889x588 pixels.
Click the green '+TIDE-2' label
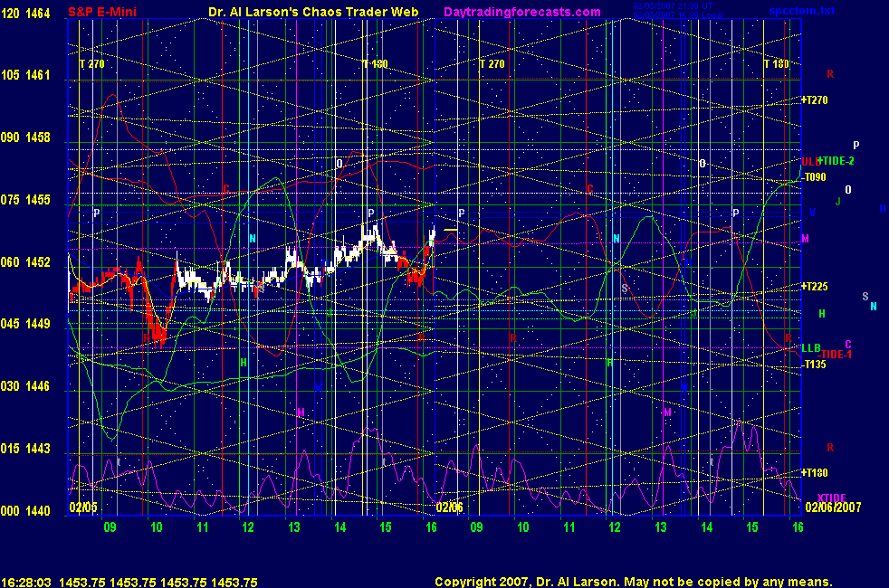pos(836,161)
